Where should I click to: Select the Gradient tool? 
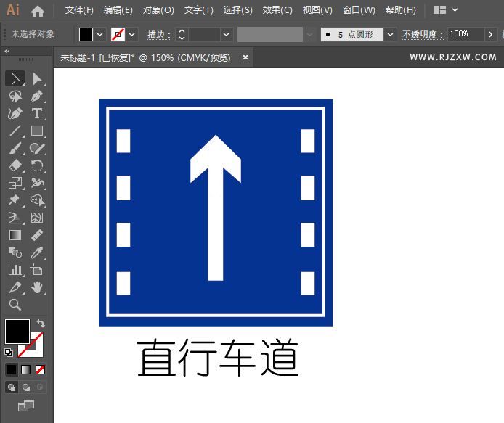[15, 235]
